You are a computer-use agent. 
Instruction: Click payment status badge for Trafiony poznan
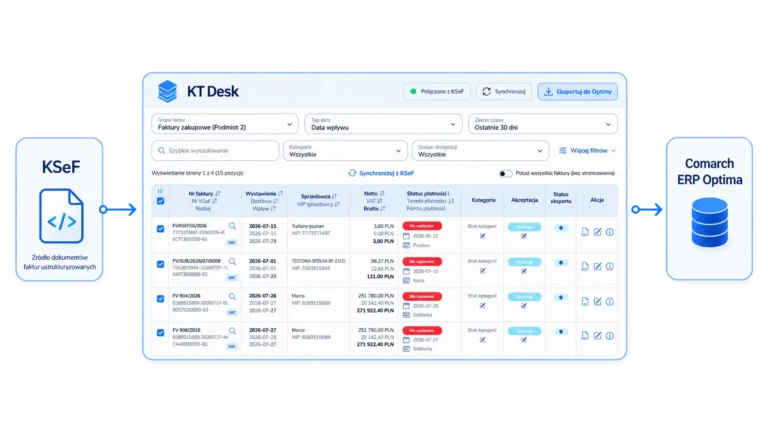422,226
